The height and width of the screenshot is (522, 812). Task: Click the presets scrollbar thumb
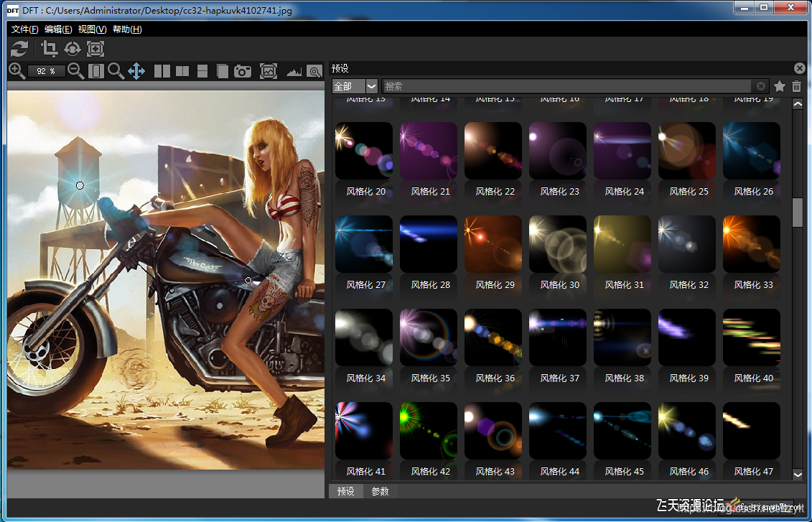[798, 213]
